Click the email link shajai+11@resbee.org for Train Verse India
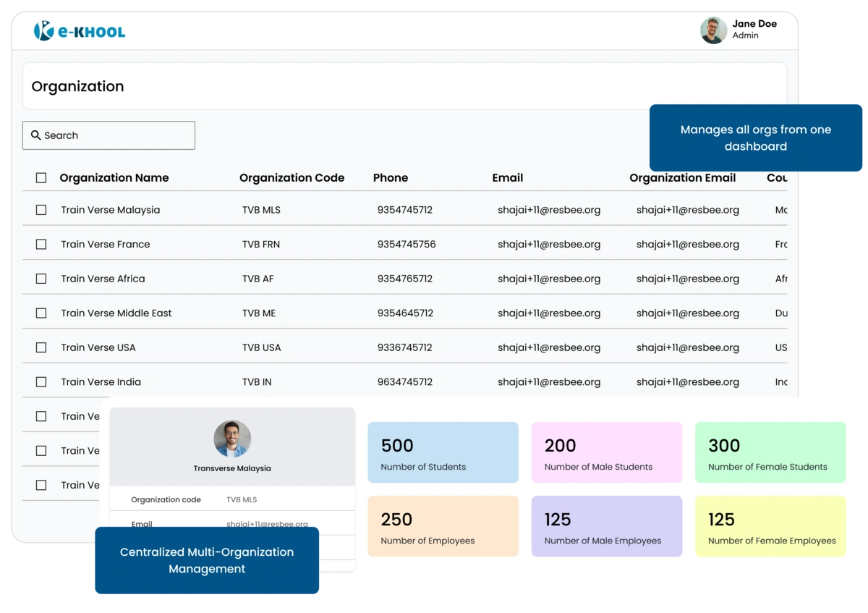Image resolution: width=868 pixels, height=613 pixels. click(549, 381)
